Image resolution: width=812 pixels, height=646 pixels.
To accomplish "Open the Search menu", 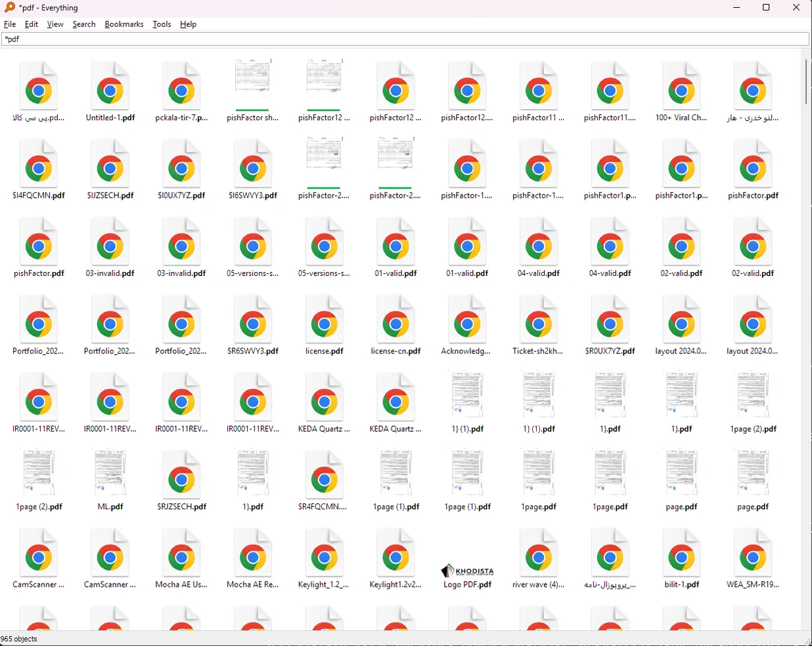I will point(84,24).
